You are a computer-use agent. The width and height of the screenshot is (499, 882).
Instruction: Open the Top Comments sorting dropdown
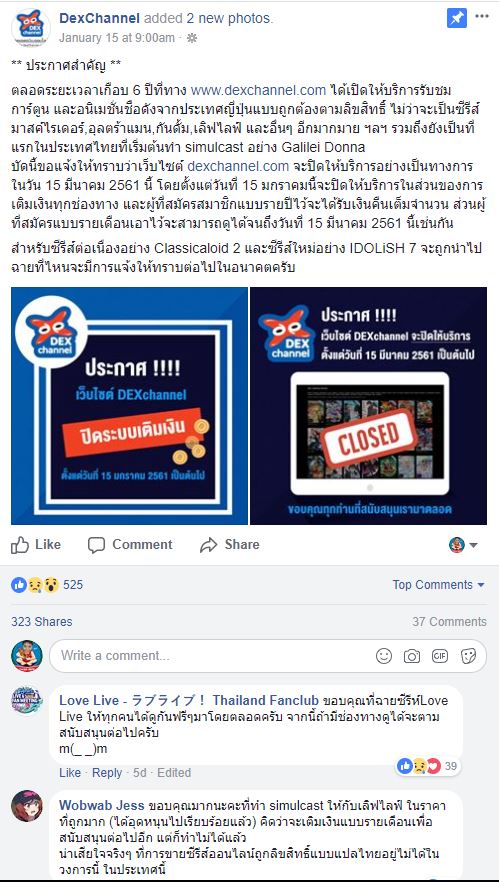(x=438, y=585)
